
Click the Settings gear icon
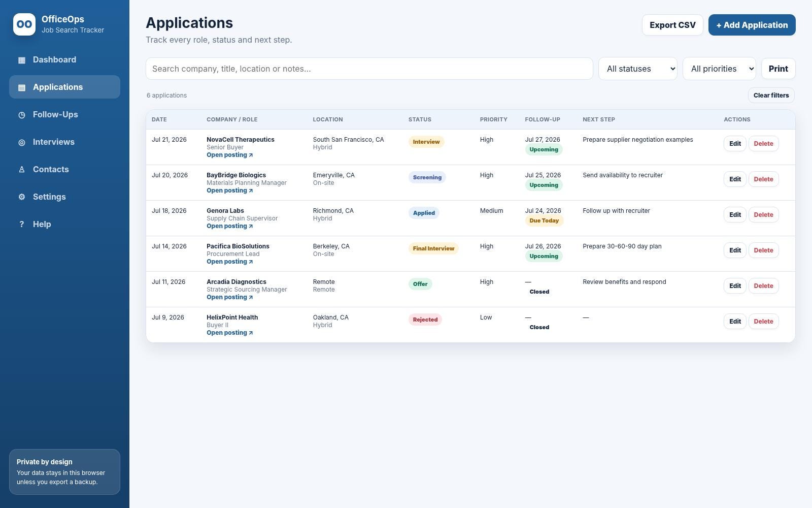22,197
